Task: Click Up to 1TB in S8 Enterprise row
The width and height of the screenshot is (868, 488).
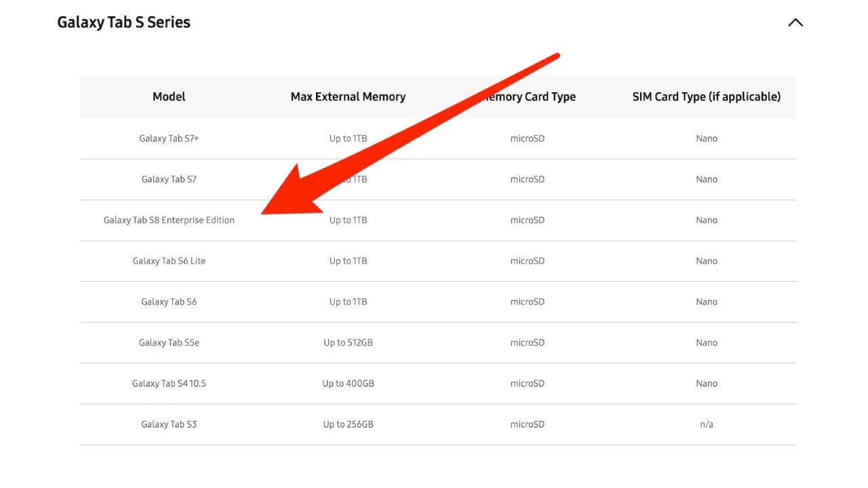Action: click(348, 220)
